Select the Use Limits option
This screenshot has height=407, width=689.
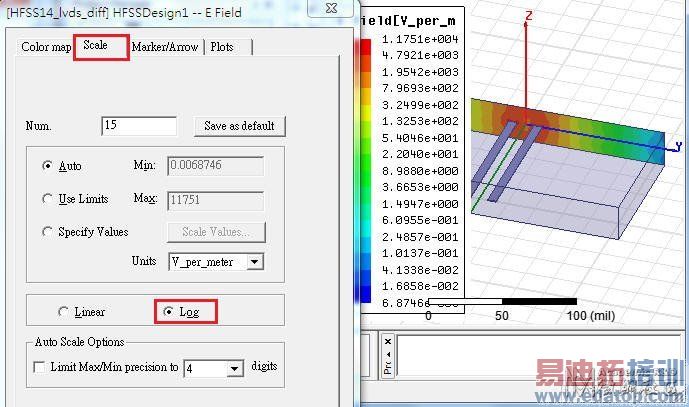[47, 199]
